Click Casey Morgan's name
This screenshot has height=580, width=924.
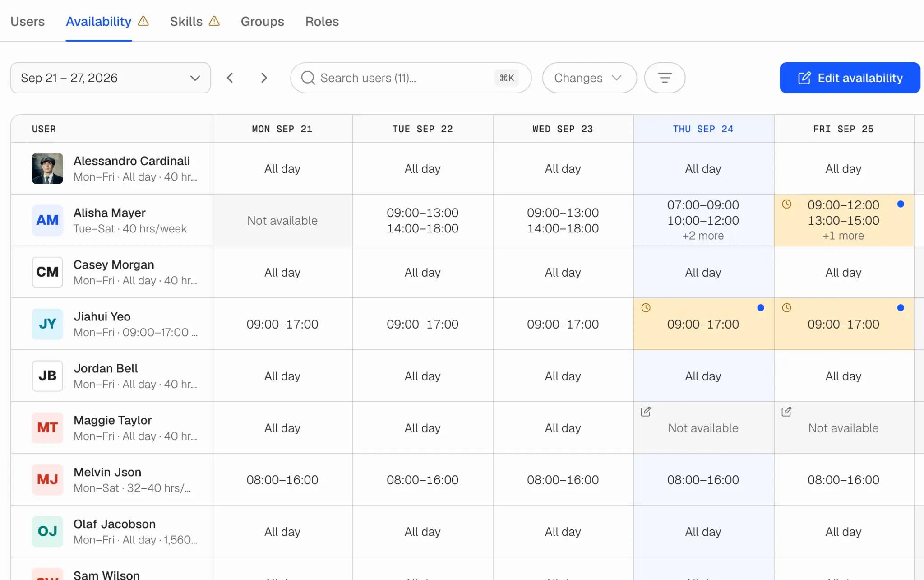tap(114, 264)
